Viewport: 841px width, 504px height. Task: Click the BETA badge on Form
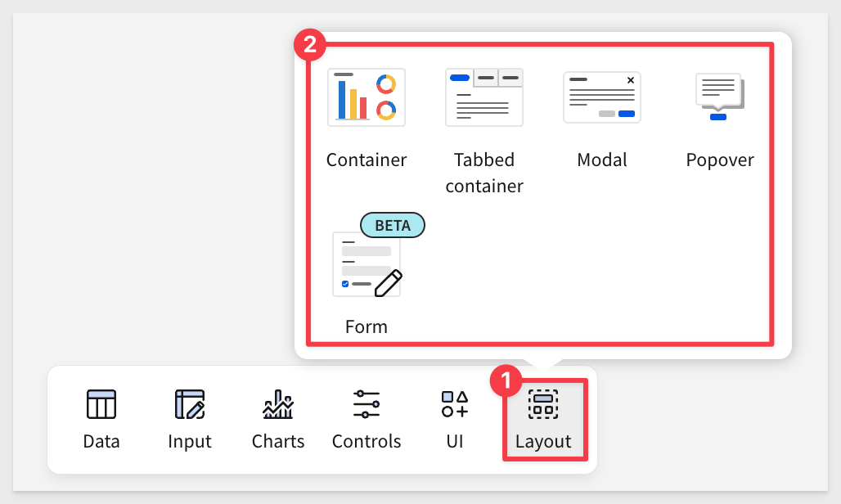393,225
